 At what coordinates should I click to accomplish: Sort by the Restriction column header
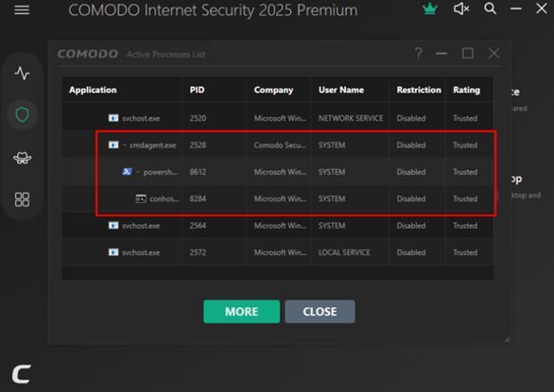pos(419,90)
